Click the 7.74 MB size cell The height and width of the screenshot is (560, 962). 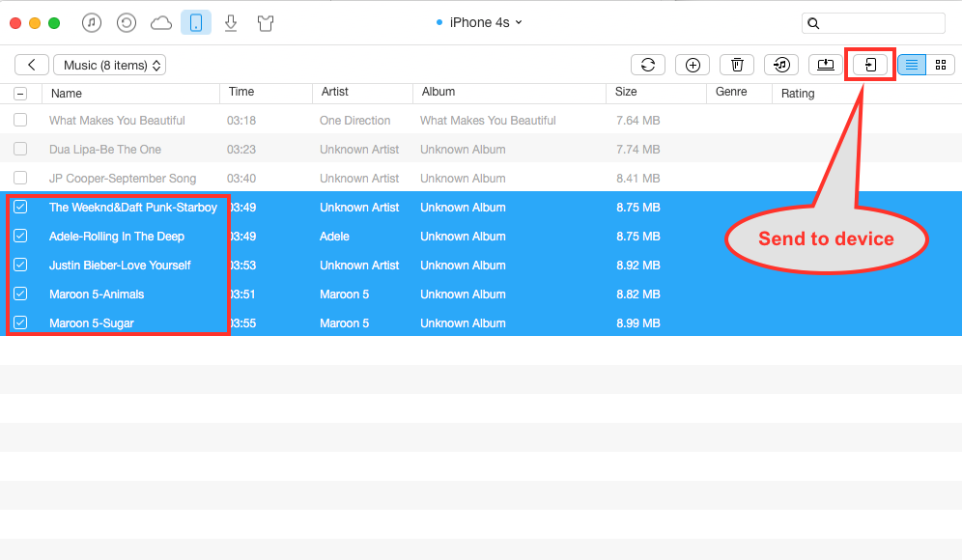[638, 149]
